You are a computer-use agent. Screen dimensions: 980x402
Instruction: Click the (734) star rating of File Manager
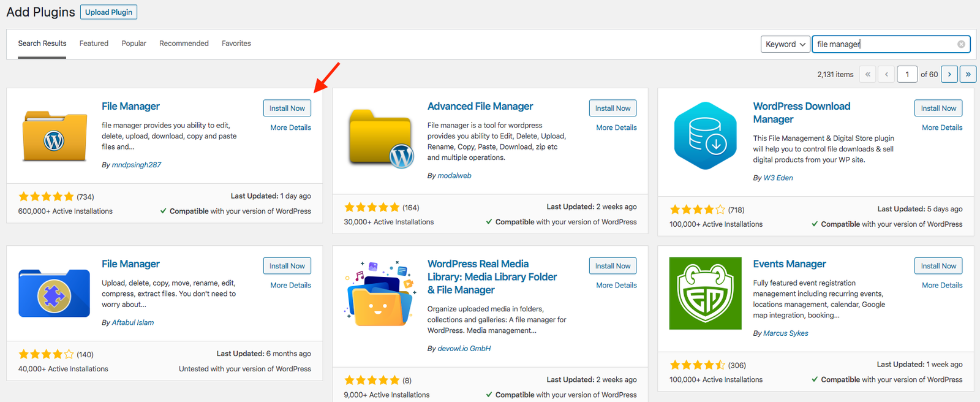(56, 197)
